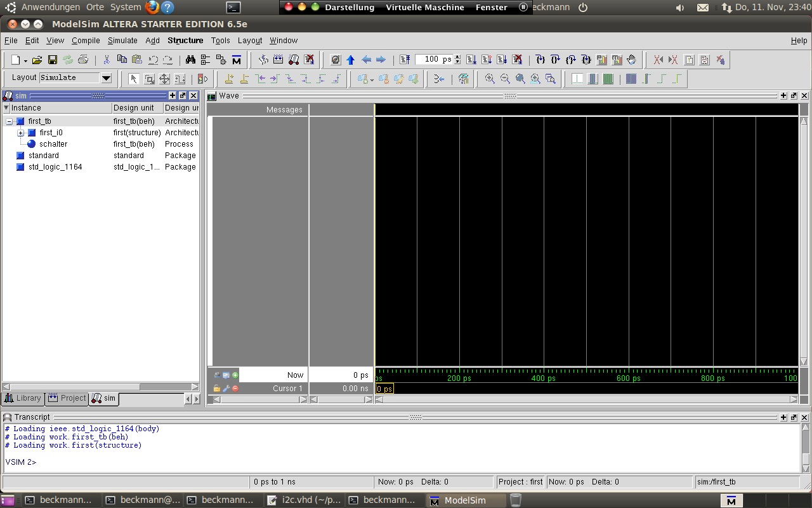Click the blue up arrow icon
The width and height of the screenshot is (812, 508).
pyautogui.click(x=351, y=60)
